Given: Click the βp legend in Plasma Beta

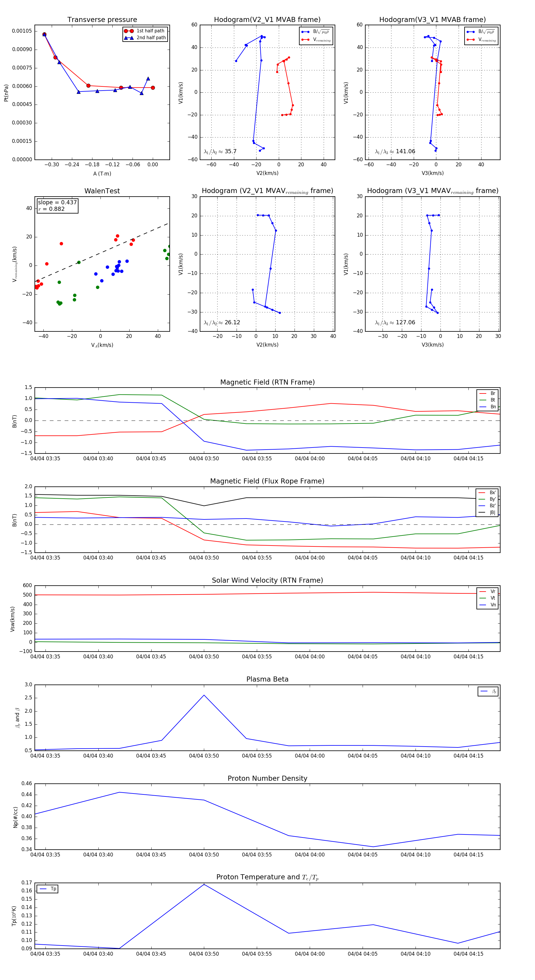Looking at the screenshot, I should tap(488, 691).
